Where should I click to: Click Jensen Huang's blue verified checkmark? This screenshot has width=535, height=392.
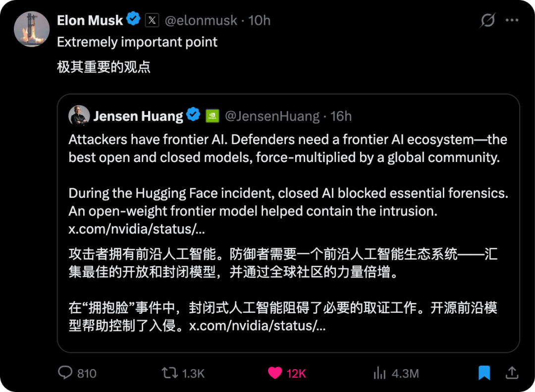click(x=194, y=114)
